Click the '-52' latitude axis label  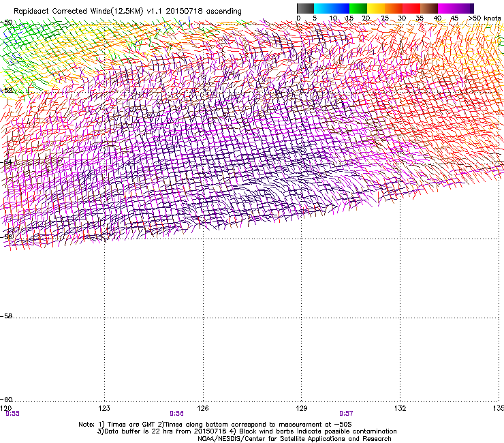6,91
